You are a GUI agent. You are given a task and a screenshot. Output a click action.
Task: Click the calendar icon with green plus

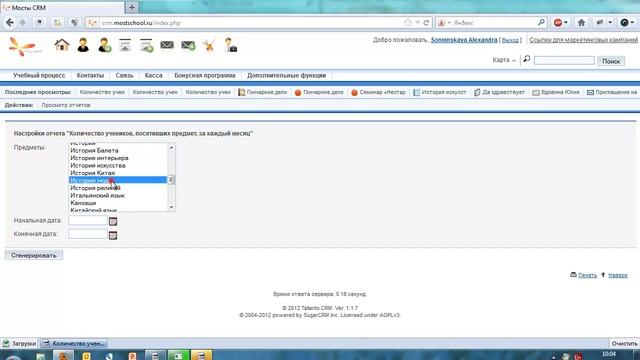coord(146,45)
